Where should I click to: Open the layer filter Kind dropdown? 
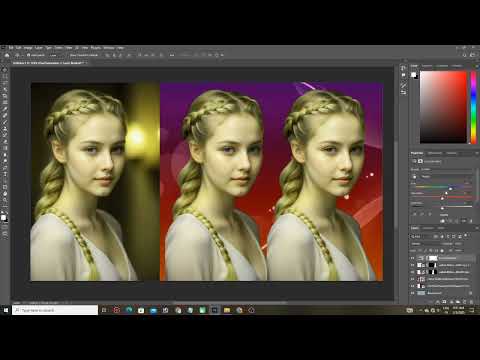421,236
